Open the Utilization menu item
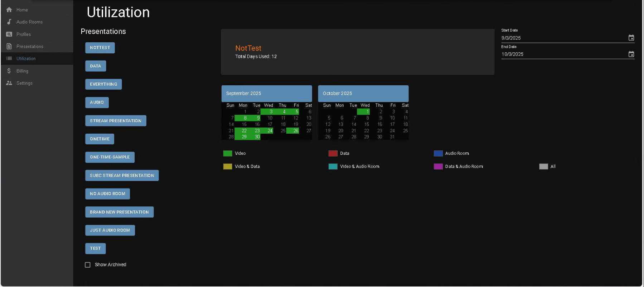Viewport: 644px width, 287px height. pyautogui.click(x=26, y=59)
